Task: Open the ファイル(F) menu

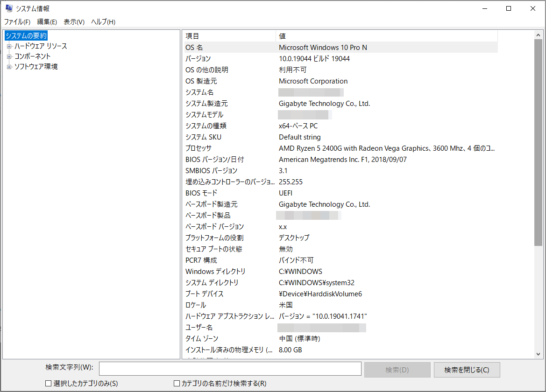Action: 17,22
